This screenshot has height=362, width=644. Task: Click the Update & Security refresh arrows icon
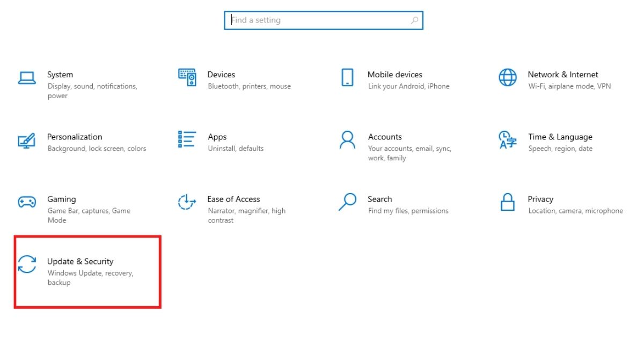click(27, 264)
